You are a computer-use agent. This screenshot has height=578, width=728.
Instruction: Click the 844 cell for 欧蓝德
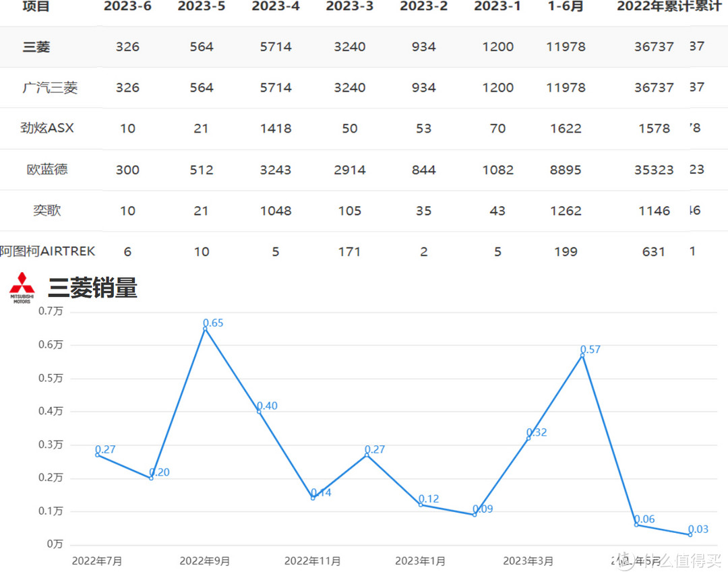coord(424,170)
